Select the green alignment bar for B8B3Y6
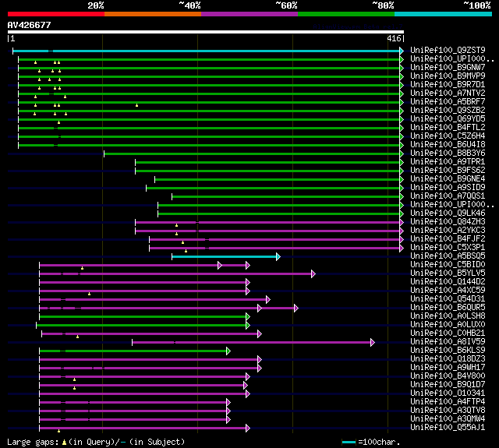 [252, 153]
